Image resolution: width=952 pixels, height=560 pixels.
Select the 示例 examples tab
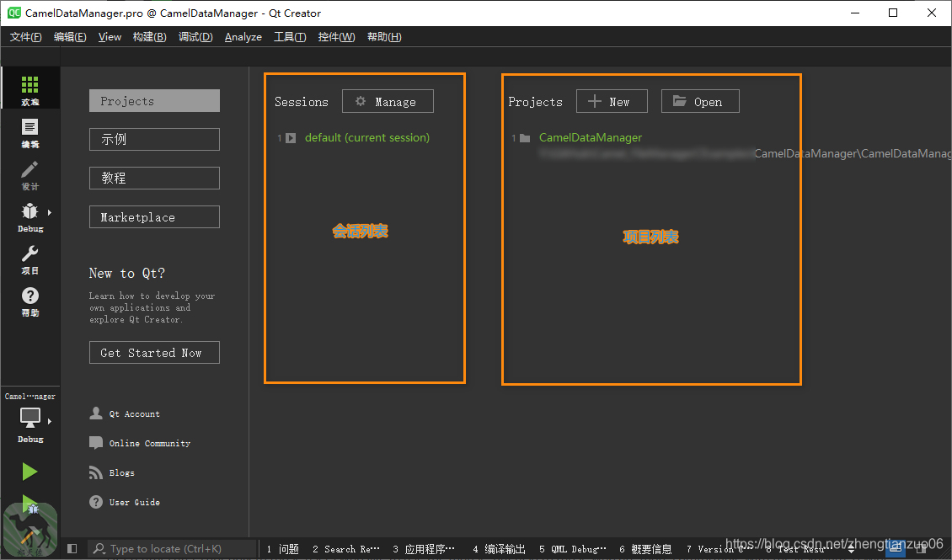pyautogui.click(x=154, y=139)
